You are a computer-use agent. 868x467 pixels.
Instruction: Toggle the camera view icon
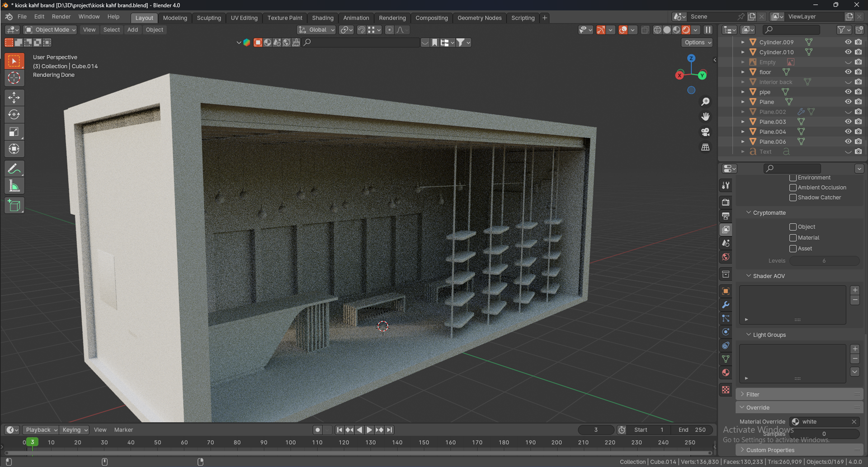pyautogui.click(x=705, y=132)
